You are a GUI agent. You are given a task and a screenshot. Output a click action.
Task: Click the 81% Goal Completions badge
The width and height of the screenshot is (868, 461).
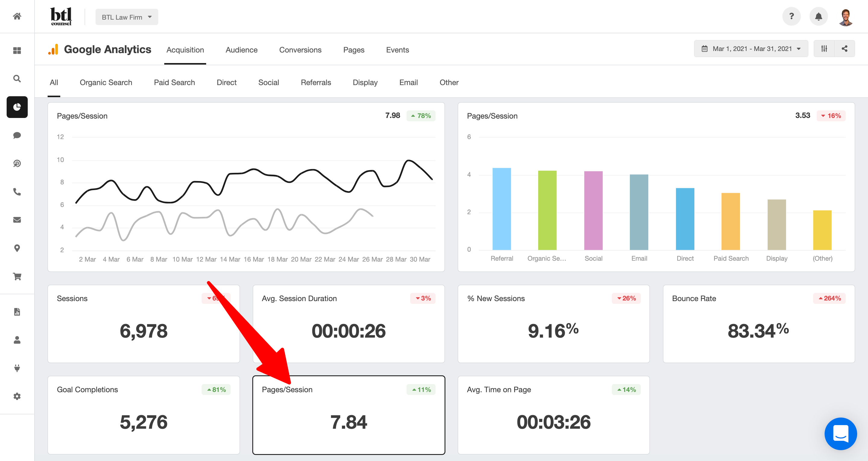click(216, 389)
